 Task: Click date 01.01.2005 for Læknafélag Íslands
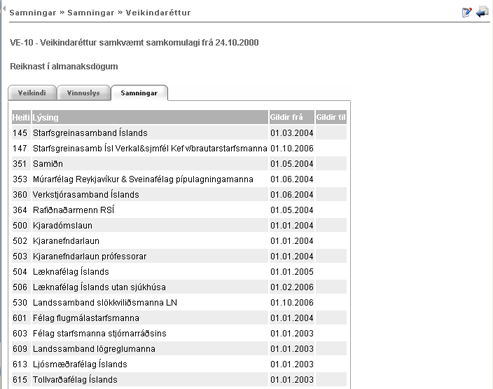(292, 272)
